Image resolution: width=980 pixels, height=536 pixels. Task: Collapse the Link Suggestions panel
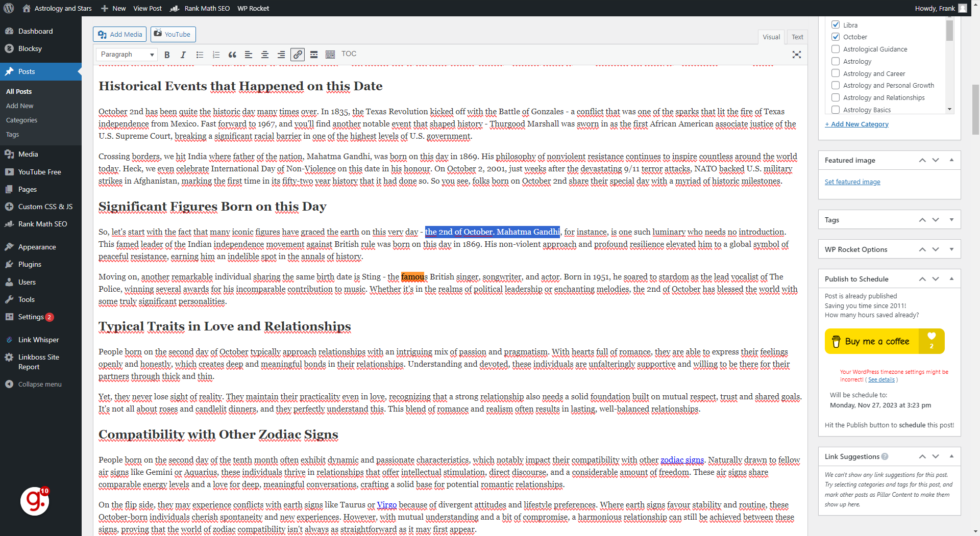click(951, 456)
